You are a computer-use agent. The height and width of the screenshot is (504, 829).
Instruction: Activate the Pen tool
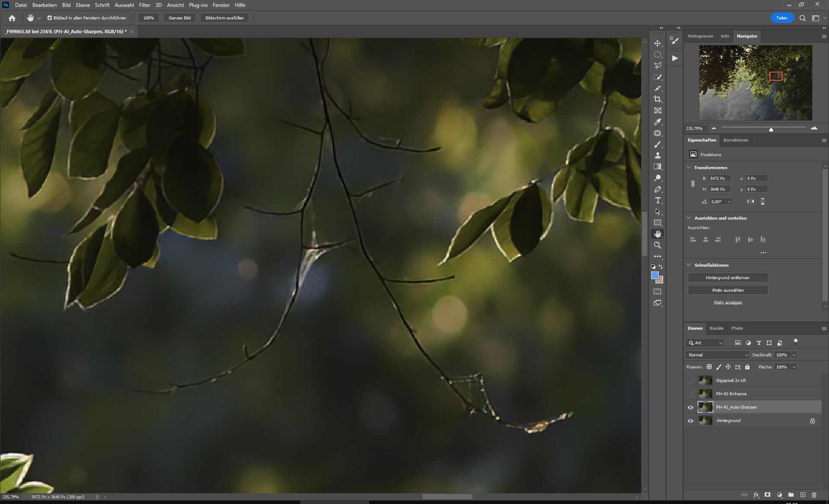coord(657,189)
